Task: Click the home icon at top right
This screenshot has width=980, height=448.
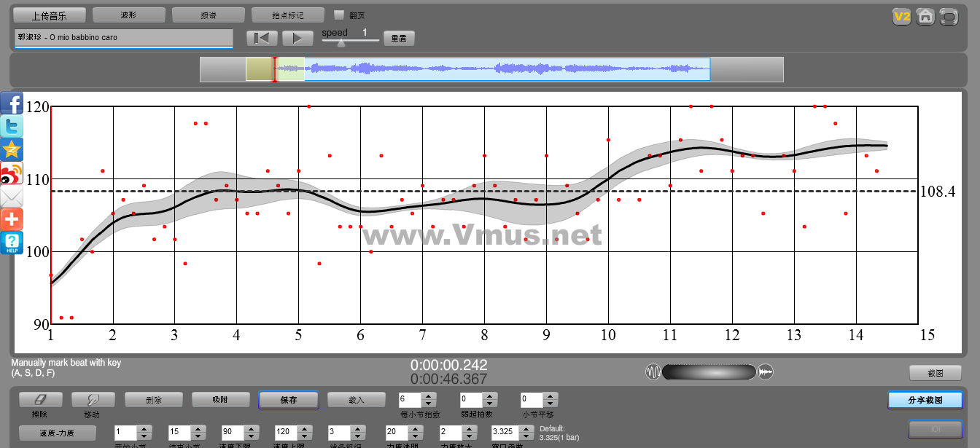Action: pyautogui.click(x=925, y=16)
